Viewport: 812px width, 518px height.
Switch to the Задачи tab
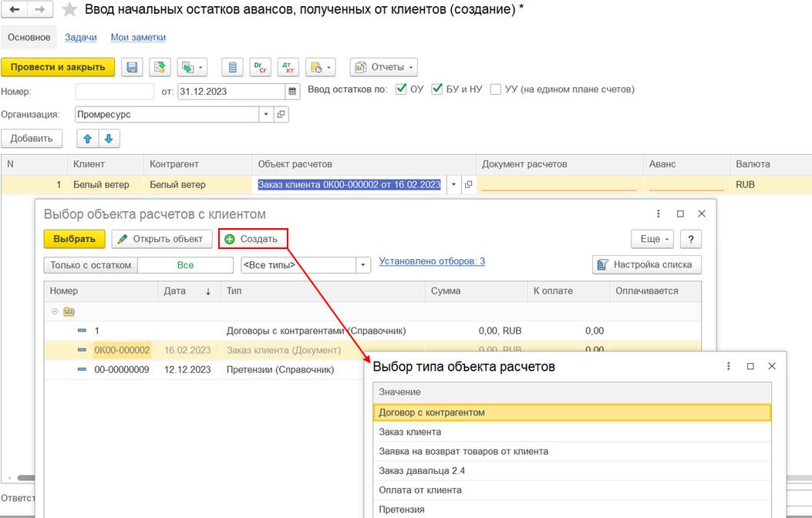point(81,37)
